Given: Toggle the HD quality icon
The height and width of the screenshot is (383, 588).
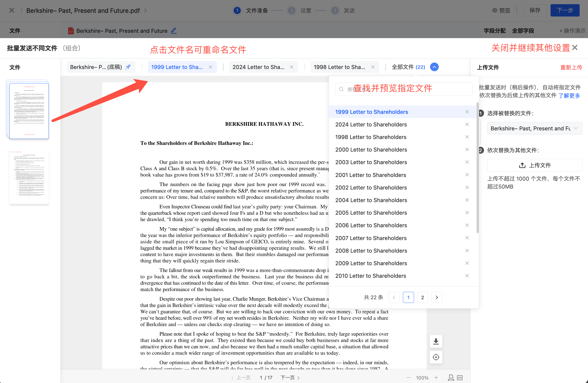Looking at the screenshot, I should click(x=460, y=377).
